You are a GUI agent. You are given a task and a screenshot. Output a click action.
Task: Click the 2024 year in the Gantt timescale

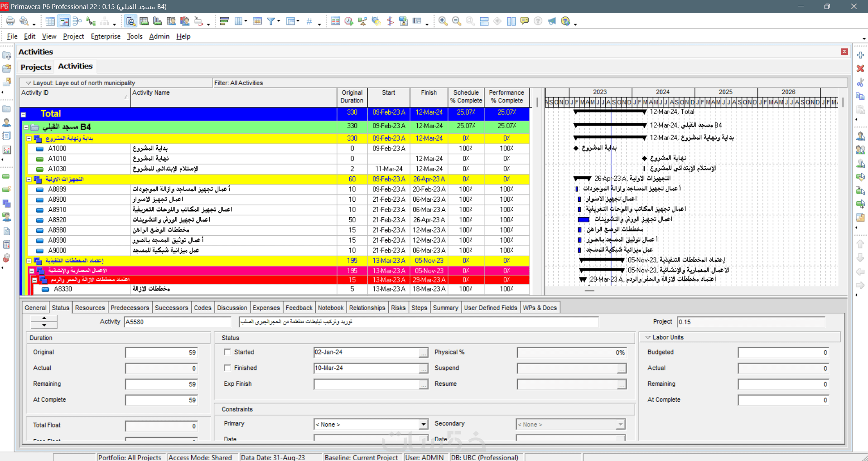[662, 92]
